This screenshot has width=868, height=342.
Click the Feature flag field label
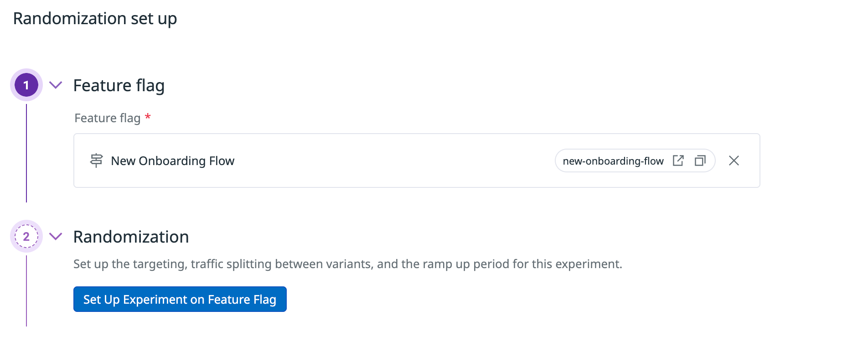click(107, 118)
